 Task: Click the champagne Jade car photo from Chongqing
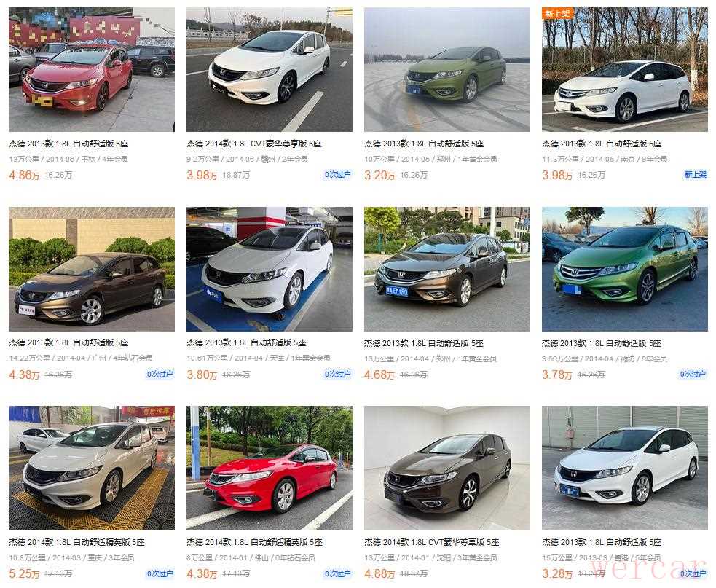pyautogui.click(x=91, y=469)
